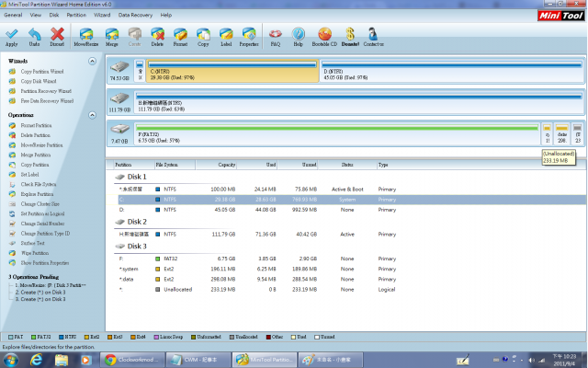Select Wipe Partition operation
Viewport: 588px width, 368px height.
pyautogui.click(x=35, y=253)
